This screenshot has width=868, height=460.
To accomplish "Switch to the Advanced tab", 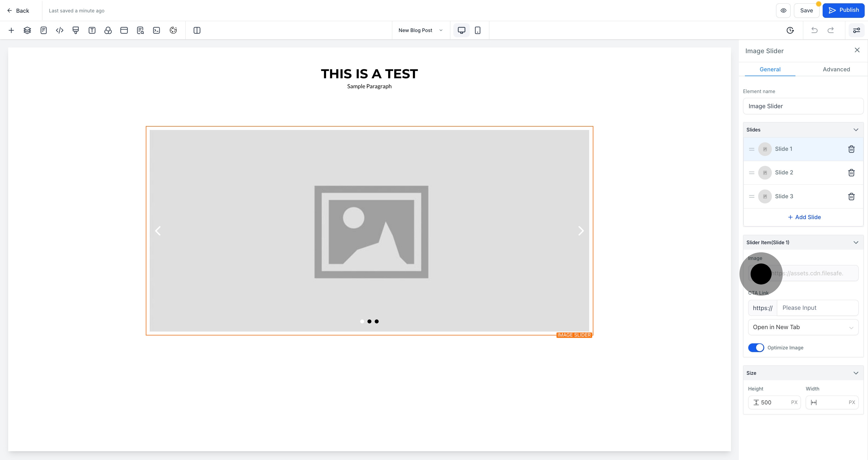I will tap(836, 70).
